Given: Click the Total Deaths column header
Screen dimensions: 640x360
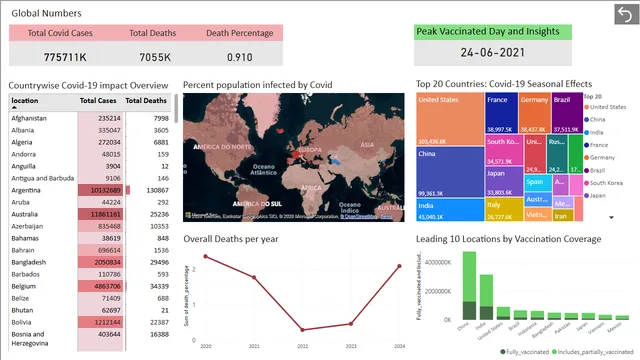Looking at the screenshot, I should (x=146, y=100).
